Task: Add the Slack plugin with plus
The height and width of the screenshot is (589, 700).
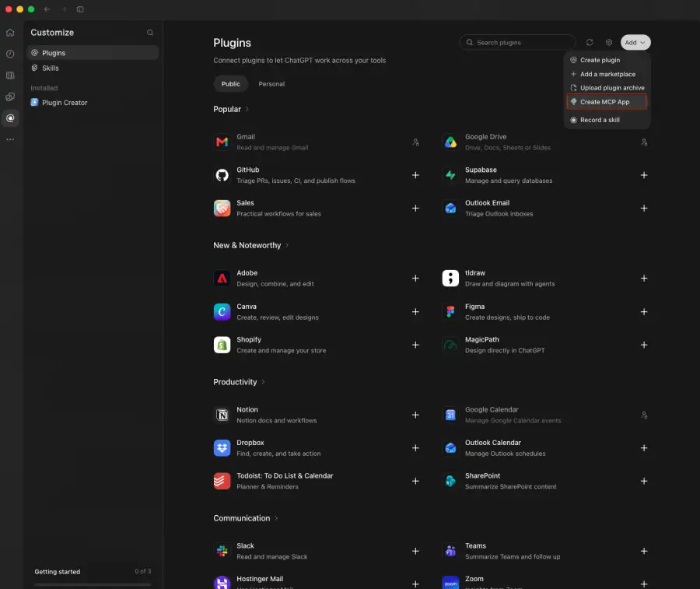Action: pyautogui.click(x=415, y=551)
